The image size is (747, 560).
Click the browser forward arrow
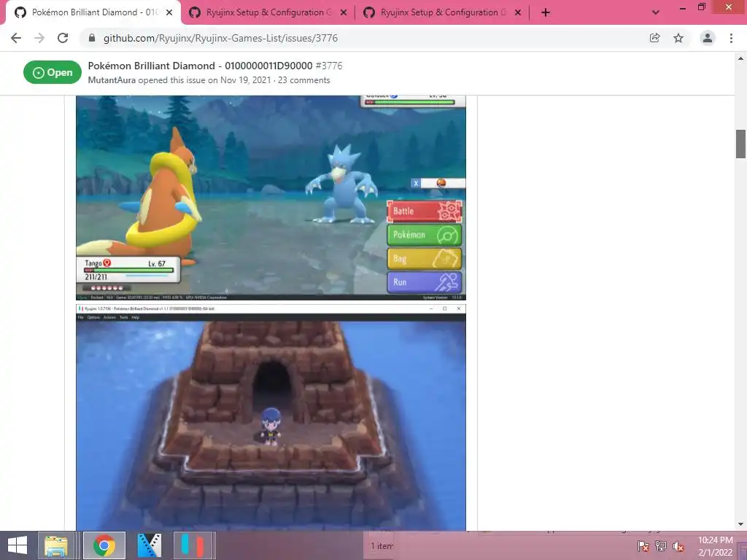click(x=39, y=38)
